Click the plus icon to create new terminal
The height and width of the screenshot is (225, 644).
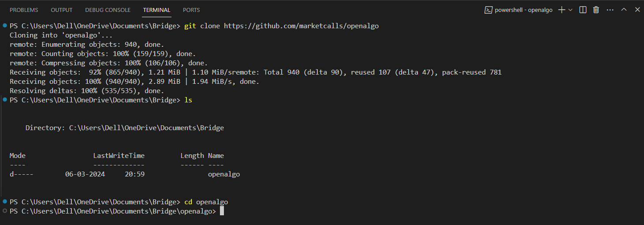[562, 10]
